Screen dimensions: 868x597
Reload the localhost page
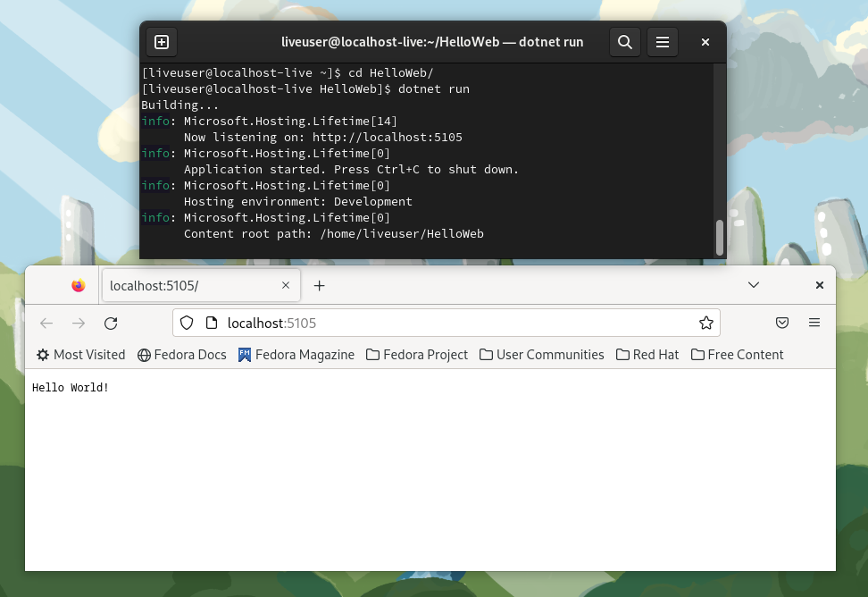click(111, 323)
